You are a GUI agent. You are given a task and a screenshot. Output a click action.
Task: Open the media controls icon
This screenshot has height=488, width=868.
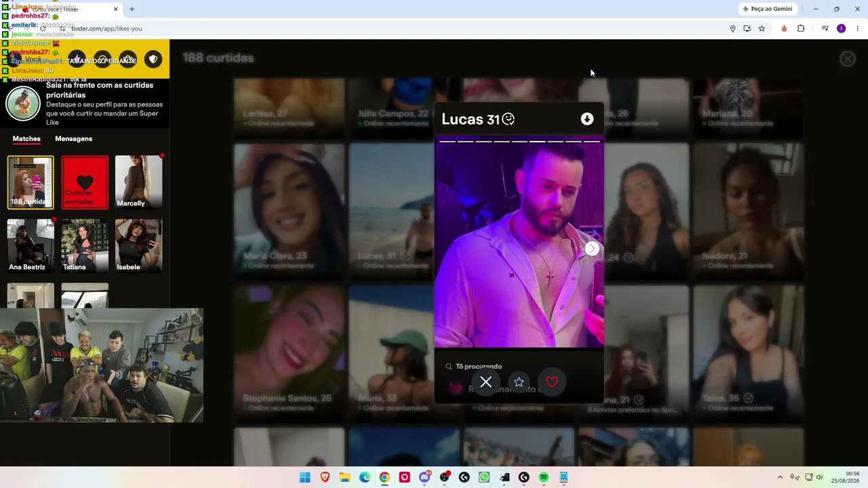825,28
